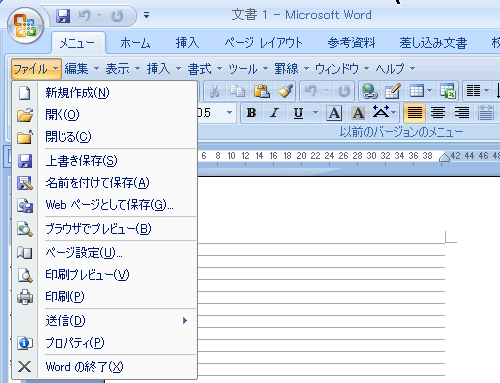
Task: Choose Word の終了(X)
Action: pyautogui.click(x=105, y=367)
